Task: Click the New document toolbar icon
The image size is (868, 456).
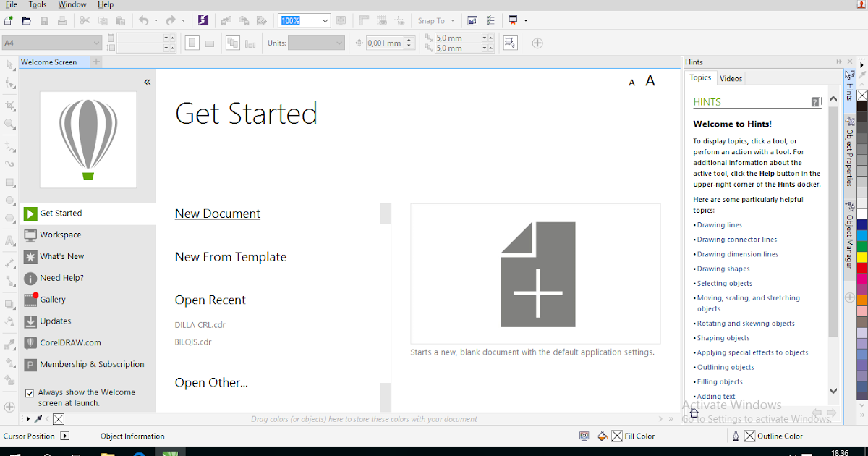Action: [8, 21]
